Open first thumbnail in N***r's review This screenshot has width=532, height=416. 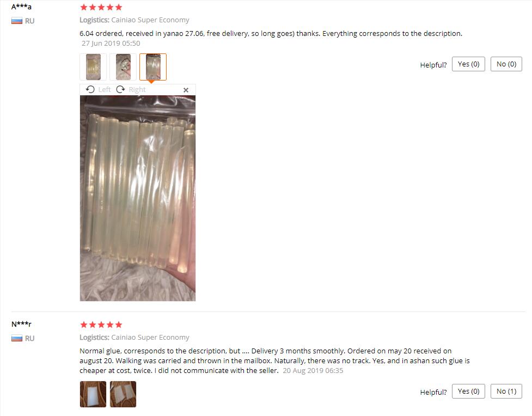coord(93,394)
